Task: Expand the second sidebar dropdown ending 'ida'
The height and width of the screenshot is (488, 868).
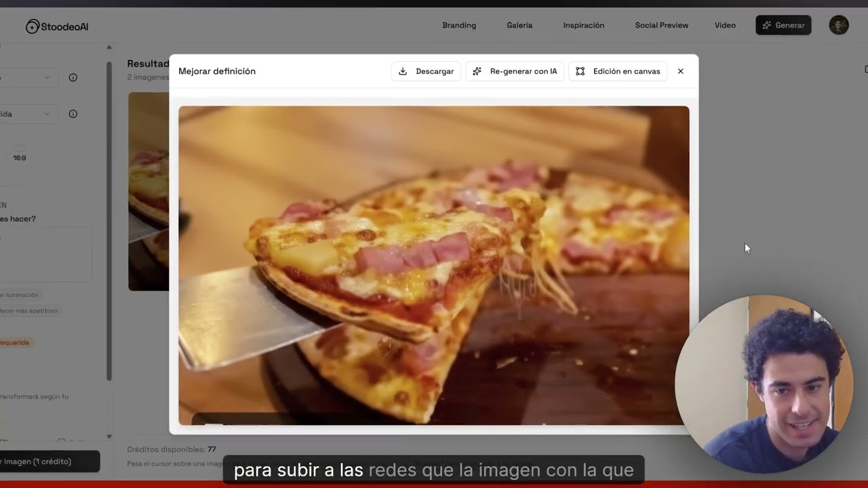Action: [27, 114]
